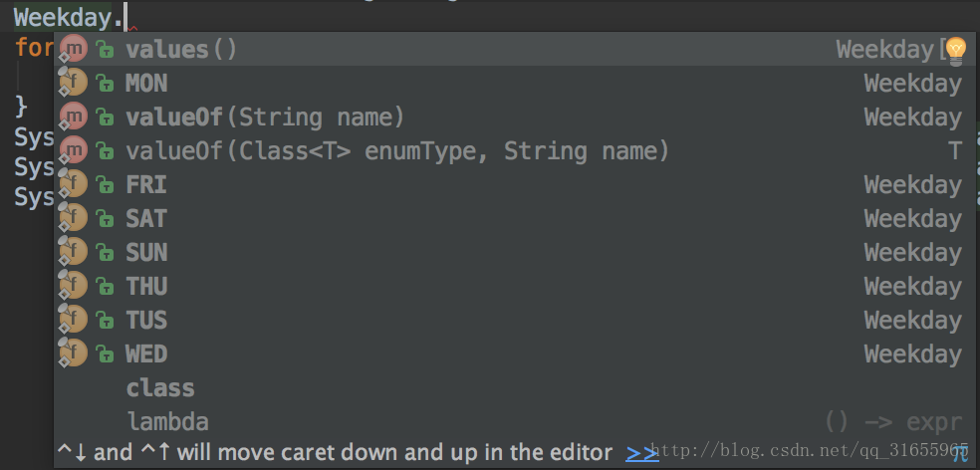The image size is (980, 470).
Task: Click the lightbulb quick-fix icon
Action: tap(956, 50)
